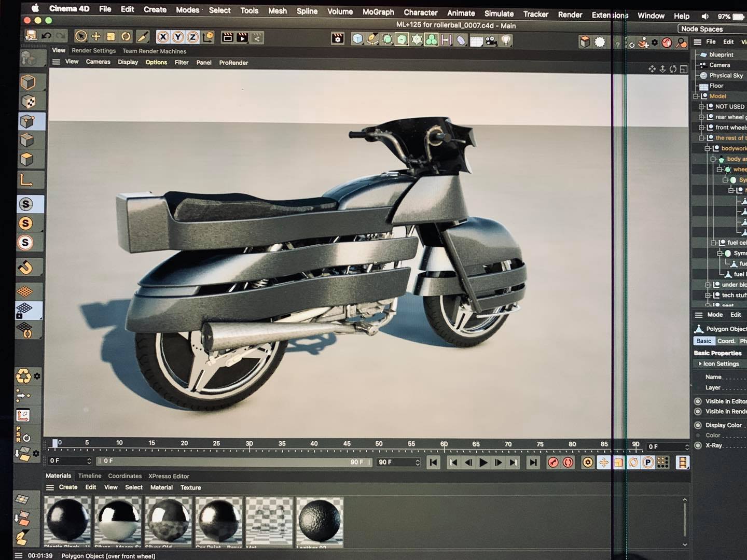Viewport: 747px width, 560px height.
Task: Toggle Z axis lock
Action: coord(192,37)
